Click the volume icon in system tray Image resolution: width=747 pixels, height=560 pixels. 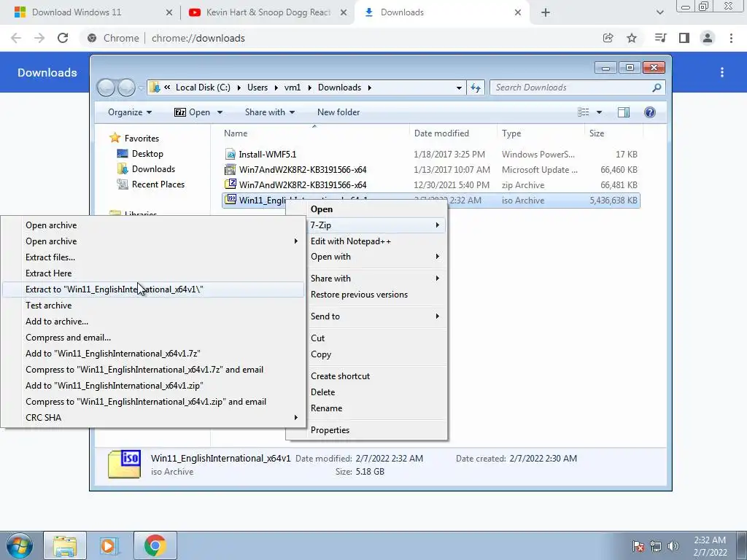point(673,546)
